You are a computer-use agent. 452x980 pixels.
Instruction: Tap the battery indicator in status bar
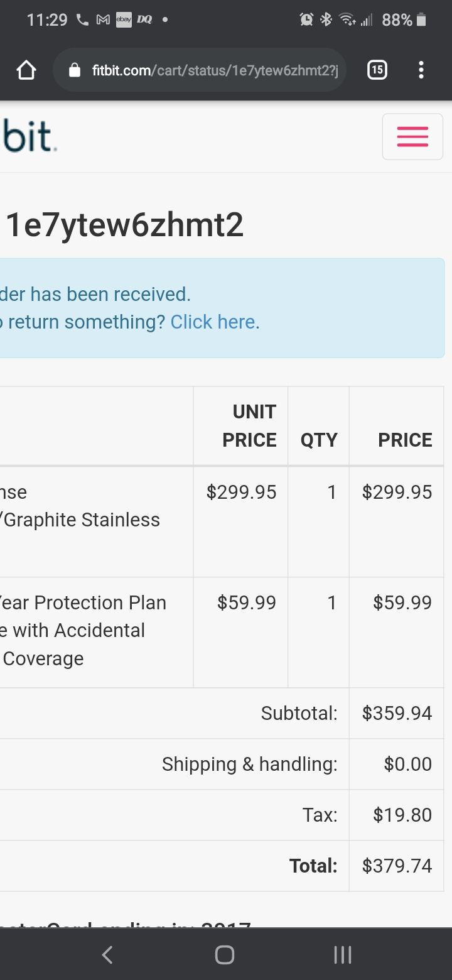pos(421,20)
